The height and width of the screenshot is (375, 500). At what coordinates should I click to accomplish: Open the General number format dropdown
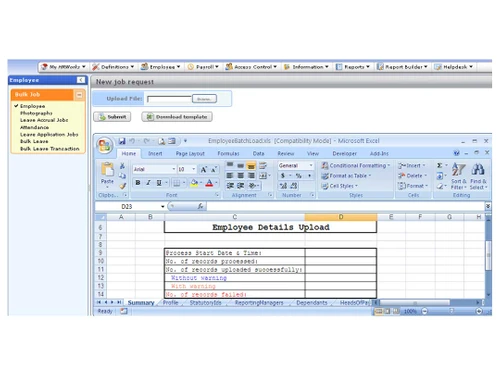click(311, 165)
